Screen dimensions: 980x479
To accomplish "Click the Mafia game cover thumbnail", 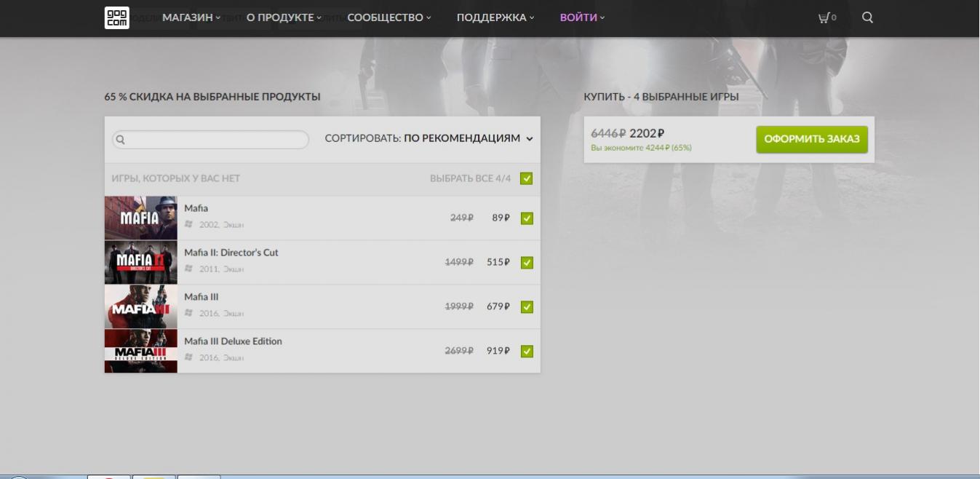I will (141, 218).
